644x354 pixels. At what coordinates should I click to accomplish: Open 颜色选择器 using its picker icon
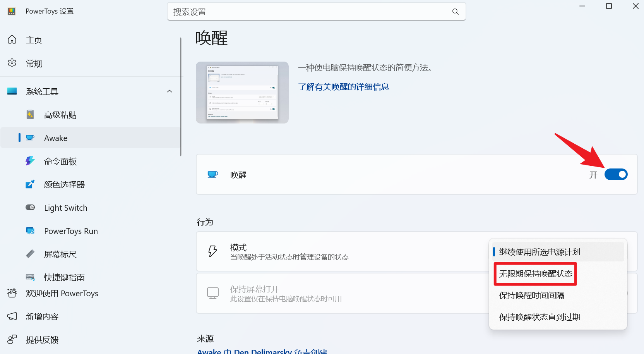point(30,184)
